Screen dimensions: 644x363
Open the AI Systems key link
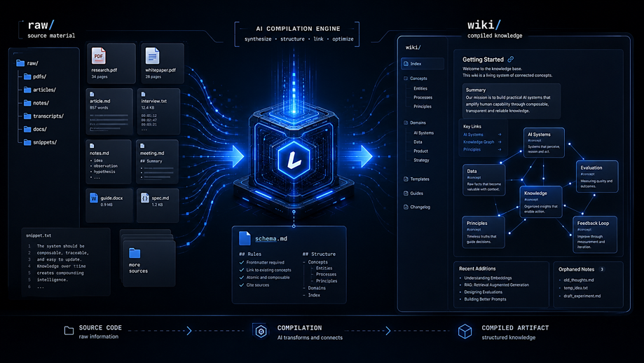(482, 135)
